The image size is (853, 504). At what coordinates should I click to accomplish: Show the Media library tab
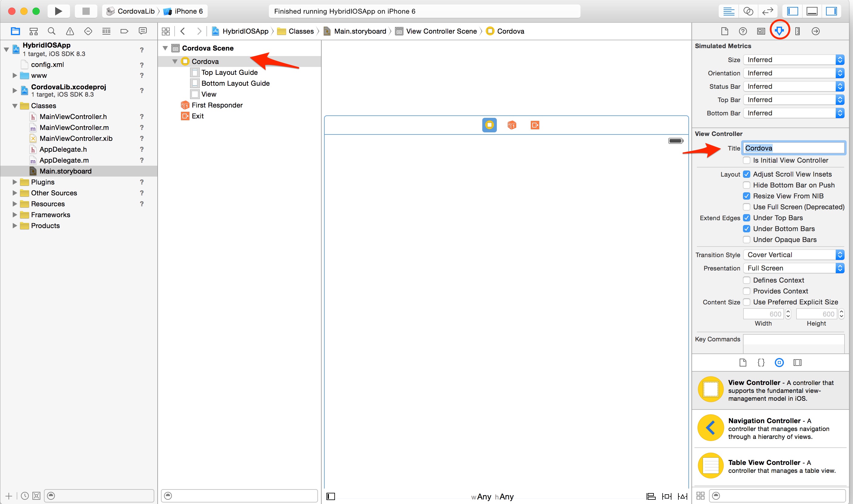(x=797, y=363)
